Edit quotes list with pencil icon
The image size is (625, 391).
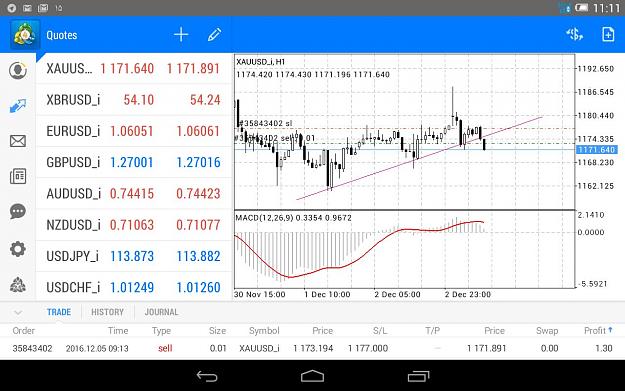pos(214,35)
